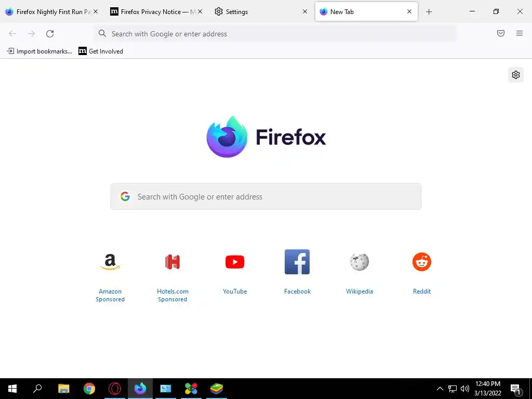Open File Explorer from taskbar
The width and height of the screenshot is (532, 399).
63,389
